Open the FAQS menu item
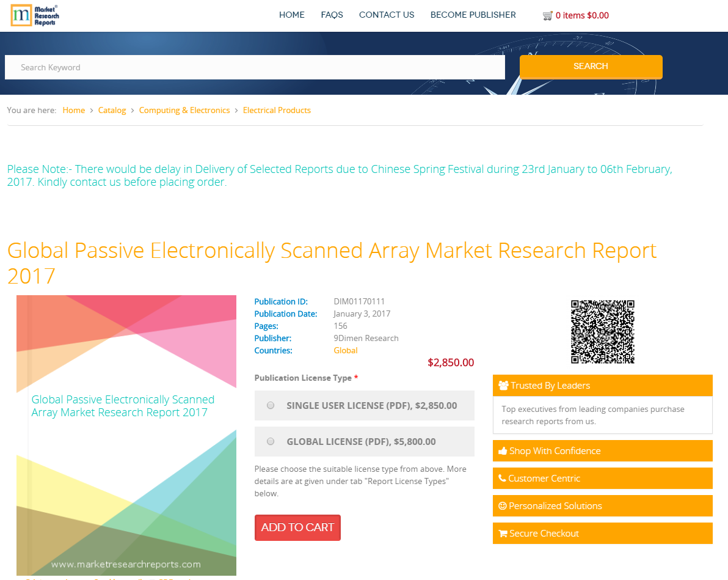Viewport: 728px width, 580px height. [x=332, y=15]
